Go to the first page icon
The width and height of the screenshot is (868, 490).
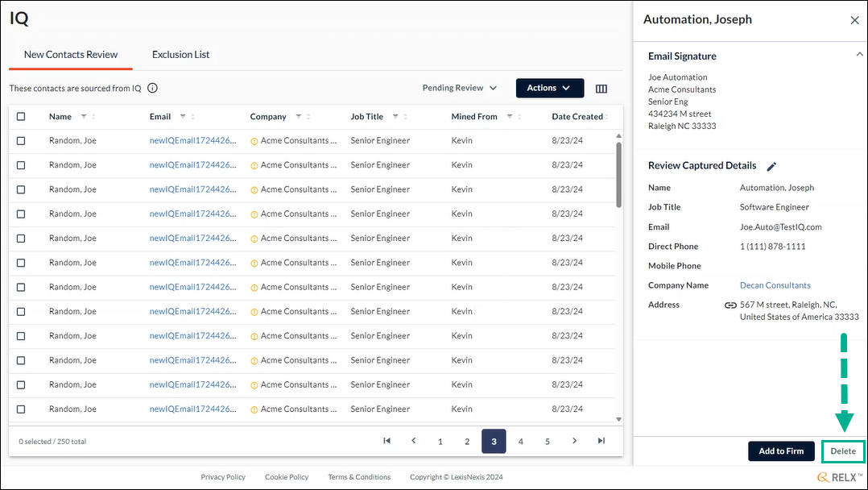(387, 441)
